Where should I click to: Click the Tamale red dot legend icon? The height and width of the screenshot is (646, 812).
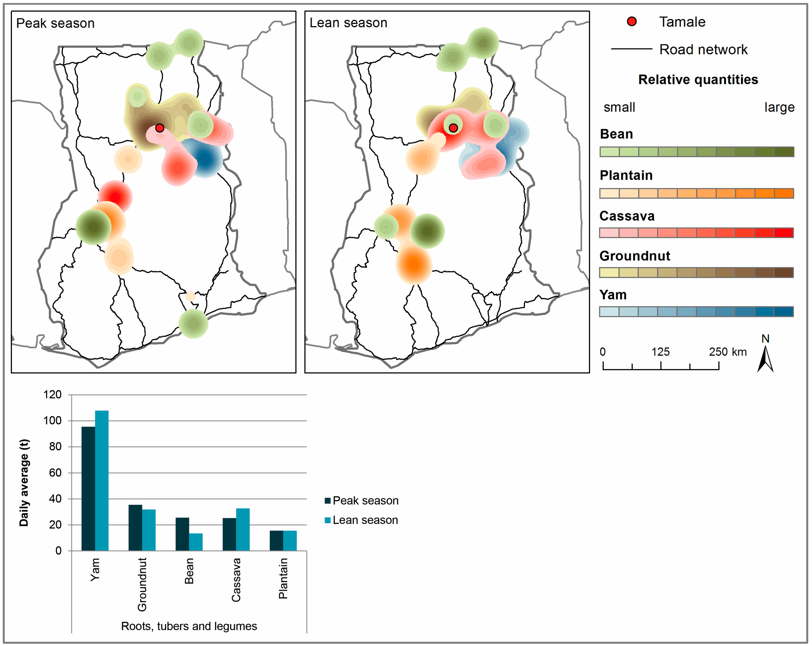click(632, 21)
